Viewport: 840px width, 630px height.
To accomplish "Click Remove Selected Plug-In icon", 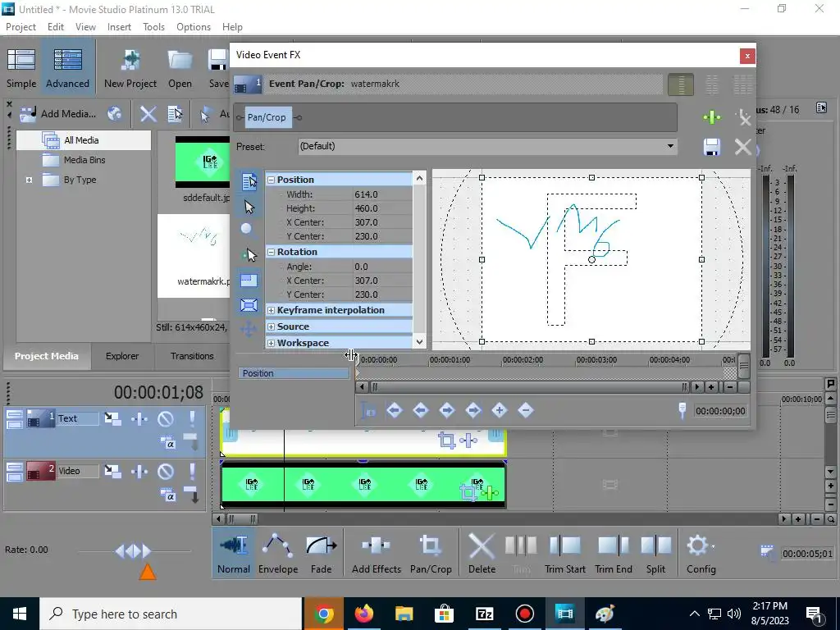I will point(743,117).
